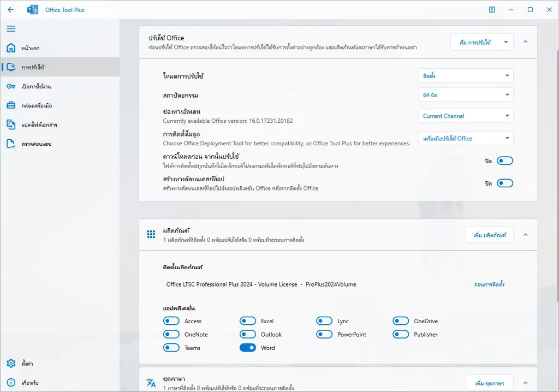
Task: Enable Lync application toggle
Action: (324, 321)
